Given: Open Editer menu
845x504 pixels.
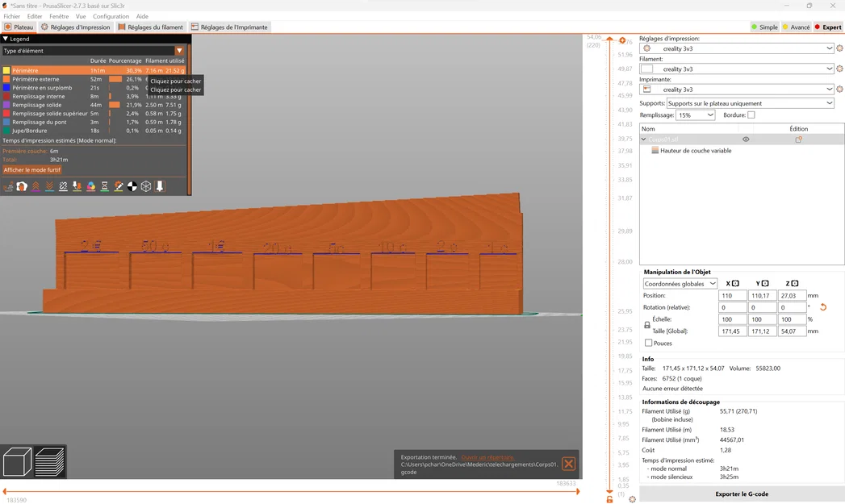Looking at the screenshot, I should pyautogui.click(x=35, y=17).
